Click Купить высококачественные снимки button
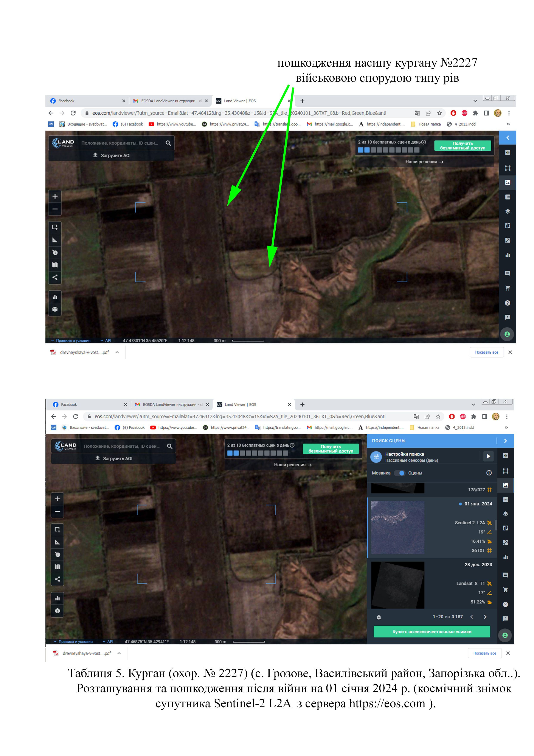The height and width of the screenshot is (756, 534). coord(432,631)
